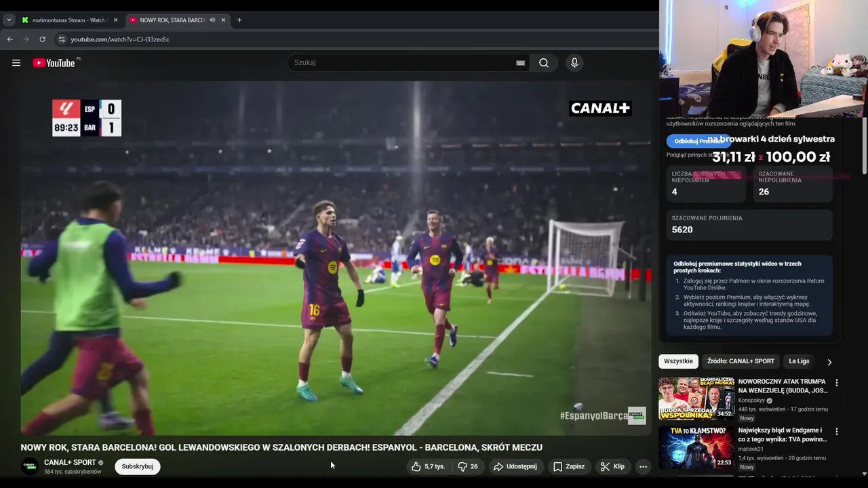Open site information icon in address bar

[x=61, y=39]
